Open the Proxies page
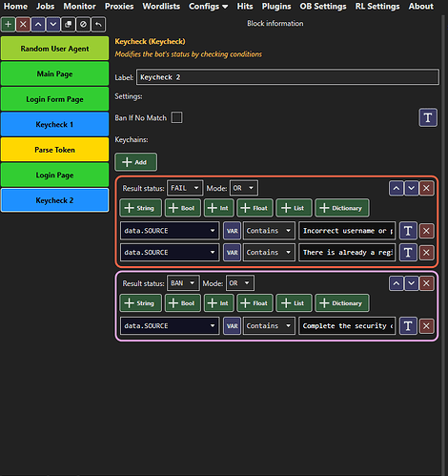The width and height of the screenshot is (448, 476). (x=119, y=7)
